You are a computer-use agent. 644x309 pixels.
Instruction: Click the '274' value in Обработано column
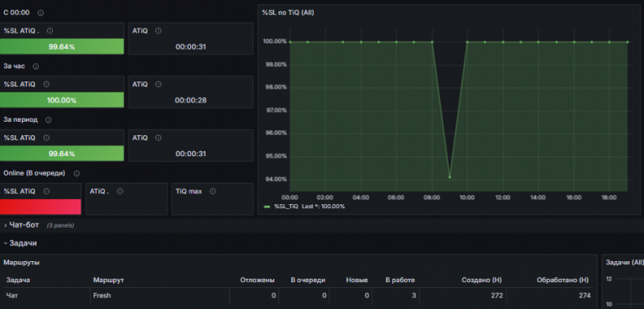click(584, 296)
